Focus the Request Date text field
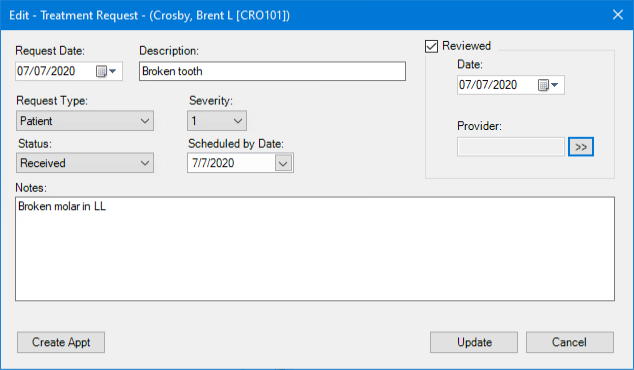Image resolution: width=634 pixels, height=370 pixels. coord(55,71)
